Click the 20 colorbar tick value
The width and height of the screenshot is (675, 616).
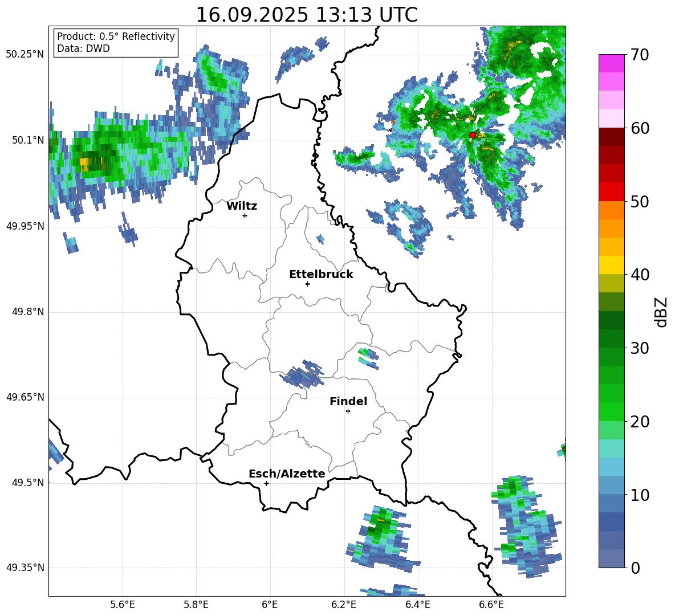point(639,422)
